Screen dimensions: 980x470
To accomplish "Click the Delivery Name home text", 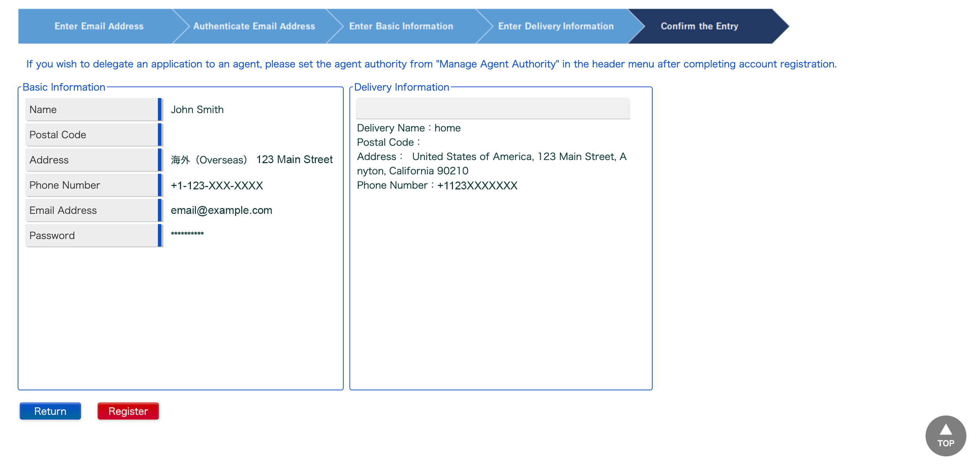I will click(x=408, y=128).
